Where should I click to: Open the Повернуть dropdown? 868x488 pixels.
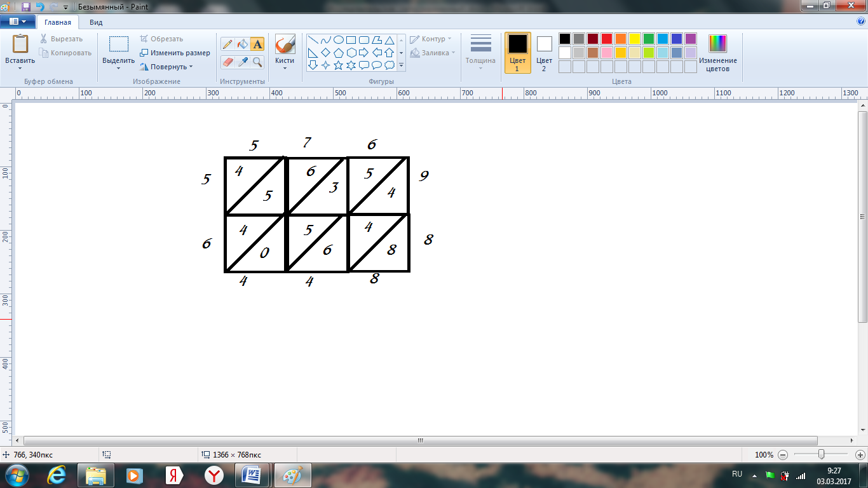pyautogui.click(x=166, y=67)
